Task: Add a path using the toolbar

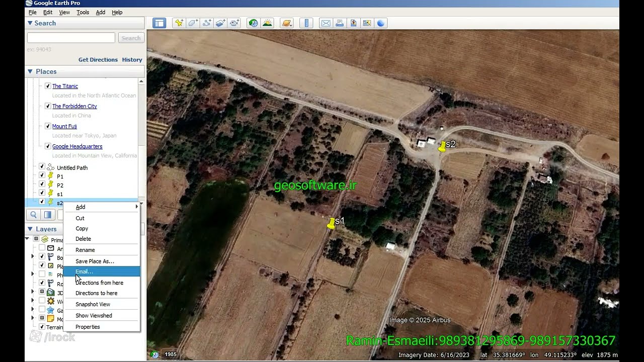Action: click(207, 23)
